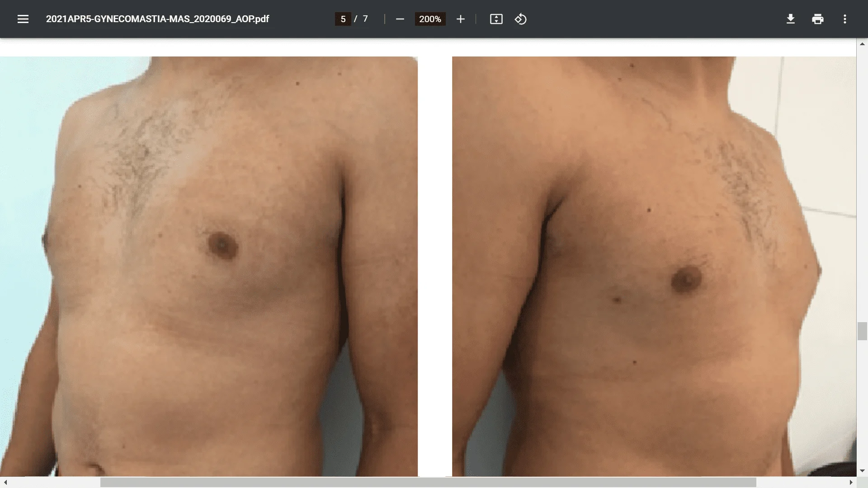Download the gynecomastia PDF file
The image size is (868, 488).
point(790,19)
